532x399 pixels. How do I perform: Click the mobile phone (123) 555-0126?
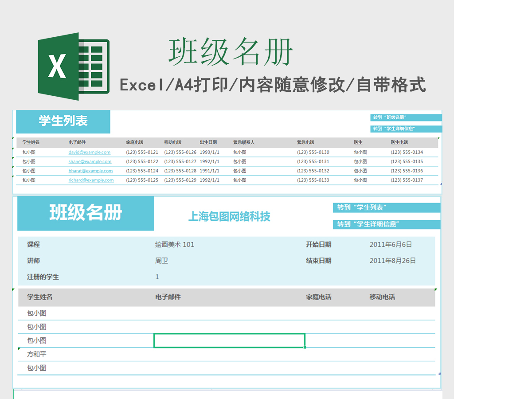click(x=180, y=152)
